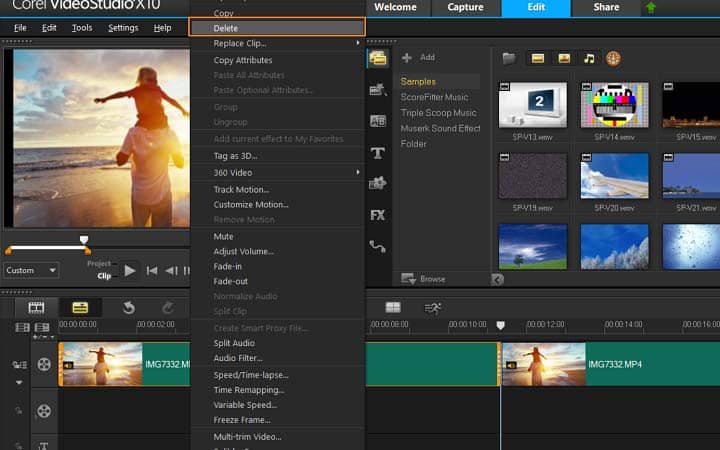This screenshot has width=720, height=450.
Task: Jump to start using Home button
Action: [152, 270]
